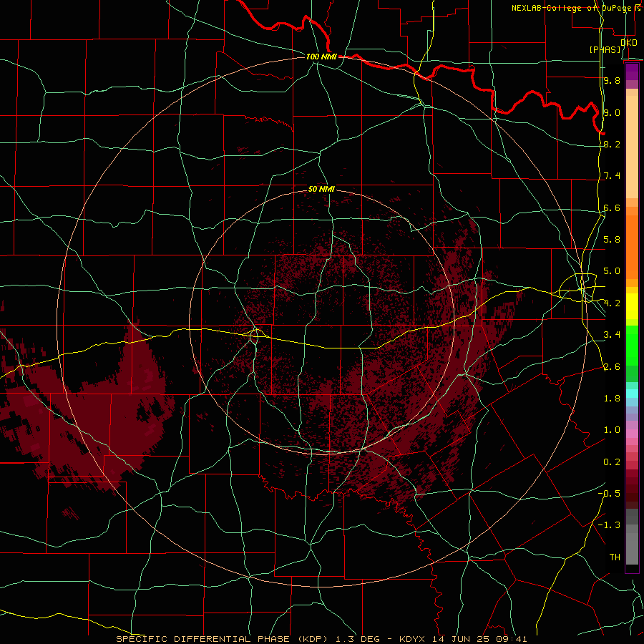
Task: Click the 2.6 value on the scale
Action: [x=612, y=367]
